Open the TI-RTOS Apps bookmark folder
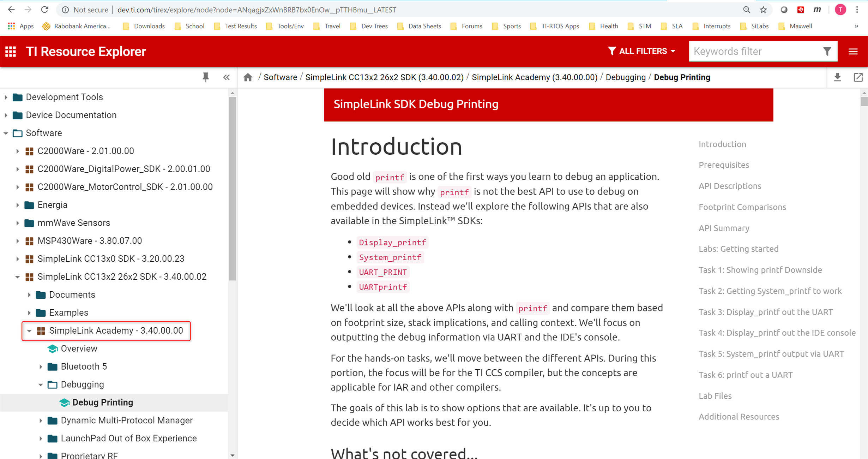Image resolution: width=868 pixels, height=459 pixels. tap(555, 26)
